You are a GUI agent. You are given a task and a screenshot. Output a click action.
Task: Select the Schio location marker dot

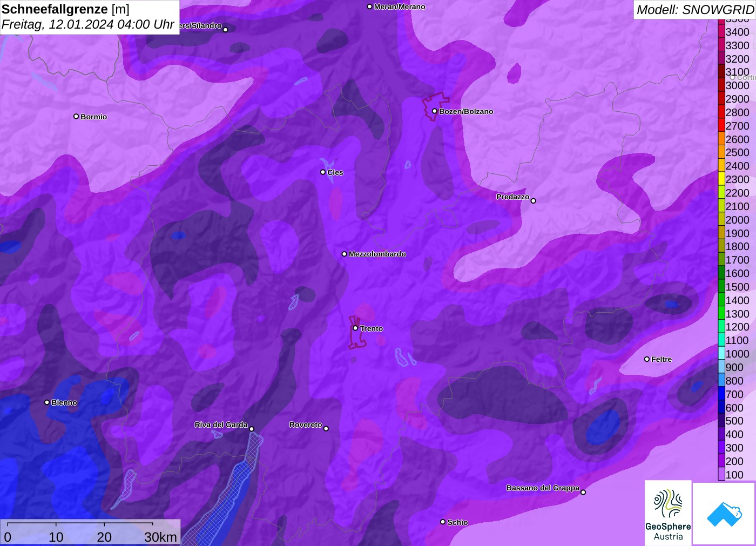tap(443, 522)
